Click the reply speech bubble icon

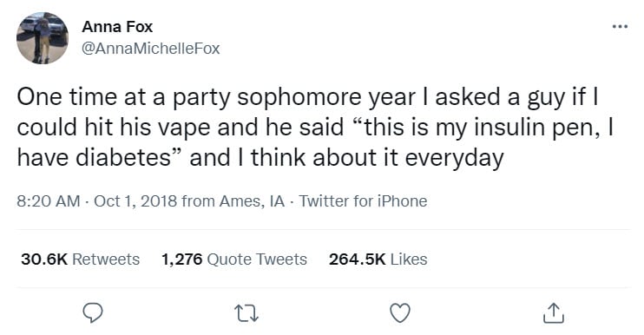click(x=92, y=313)
